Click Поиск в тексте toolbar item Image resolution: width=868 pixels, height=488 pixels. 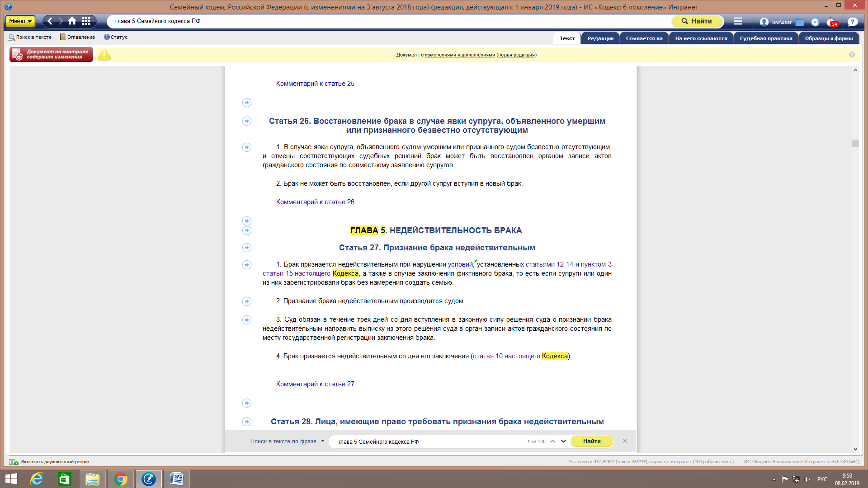(x=30, y=37)
